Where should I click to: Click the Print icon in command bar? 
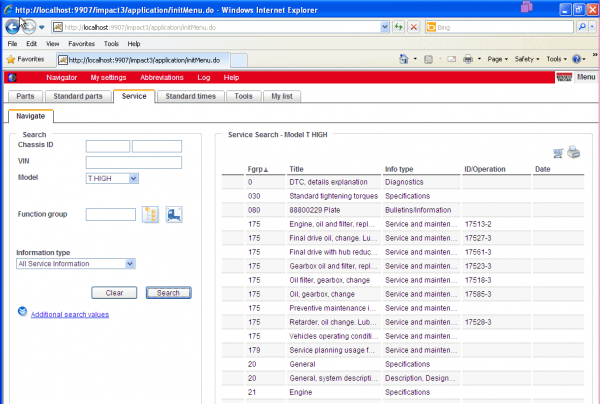(x=468, y=59)
